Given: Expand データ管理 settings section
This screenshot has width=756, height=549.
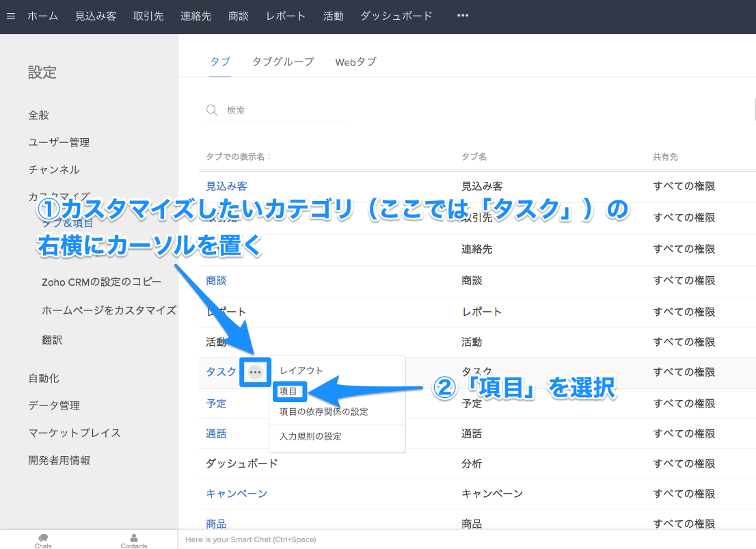Looking at the screenshot, I should [x=54, y=405].
